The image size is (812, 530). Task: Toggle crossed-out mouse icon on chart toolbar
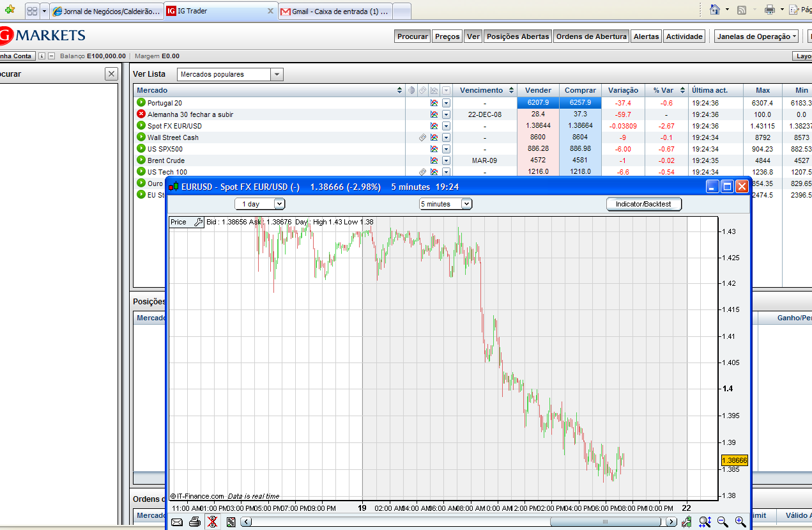[212, 522]
